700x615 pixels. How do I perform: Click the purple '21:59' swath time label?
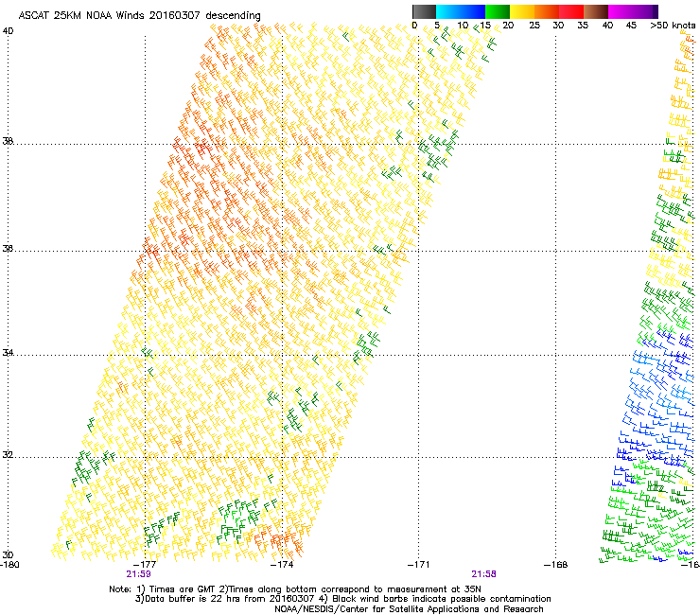(x=138, y=574)
